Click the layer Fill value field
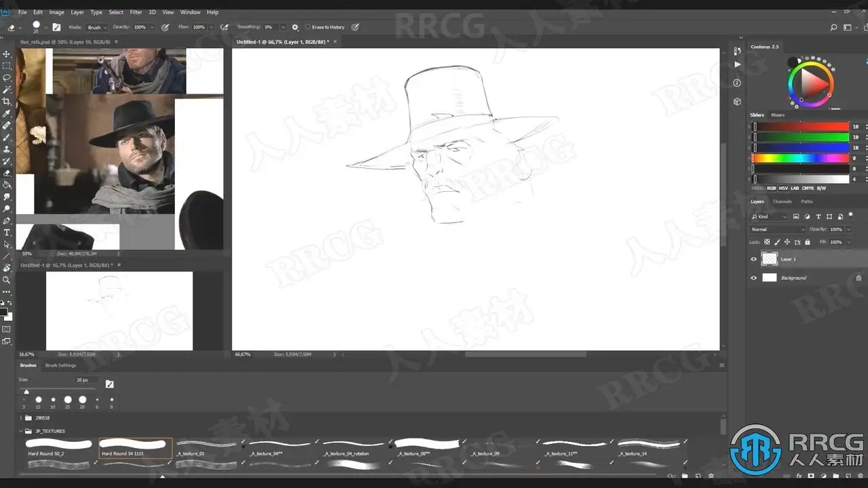This screenshot has width=868, height=488. coord(836,242)
